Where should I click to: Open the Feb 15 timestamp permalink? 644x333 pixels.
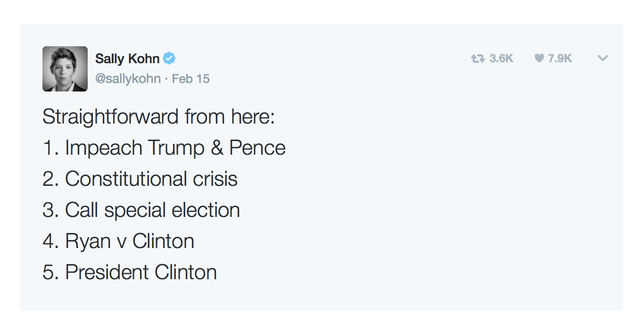tap(190, 78)
